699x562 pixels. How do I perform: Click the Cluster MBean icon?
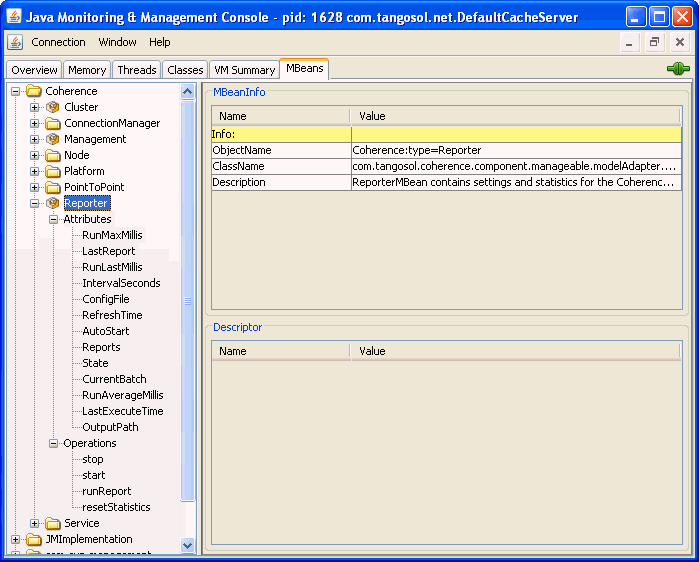click(53, 107)
